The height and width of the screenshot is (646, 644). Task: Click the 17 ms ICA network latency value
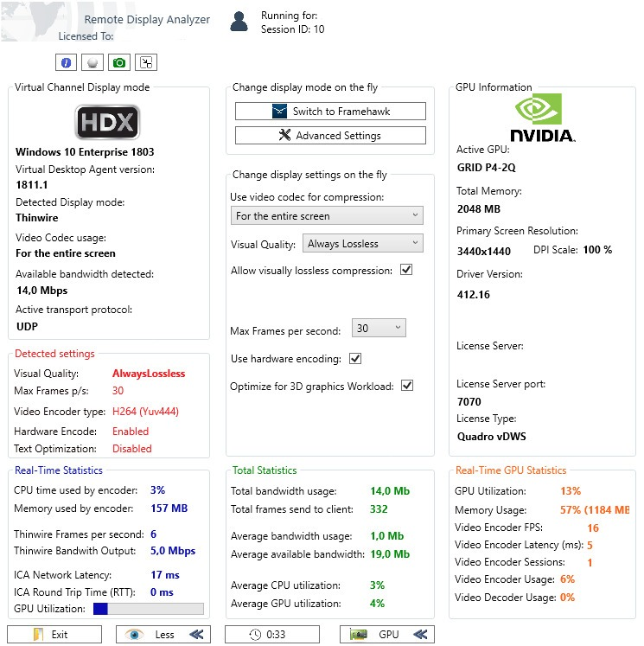click(x=165, y=575)
